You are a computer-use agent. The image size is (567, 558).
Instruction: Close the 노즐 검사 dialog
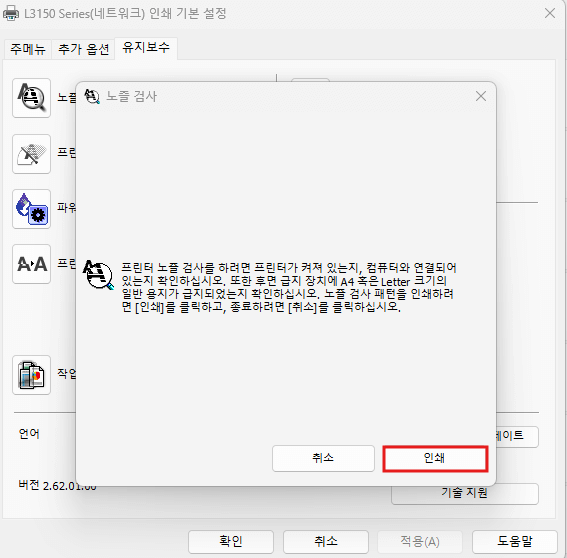click(x=481, y=96)
